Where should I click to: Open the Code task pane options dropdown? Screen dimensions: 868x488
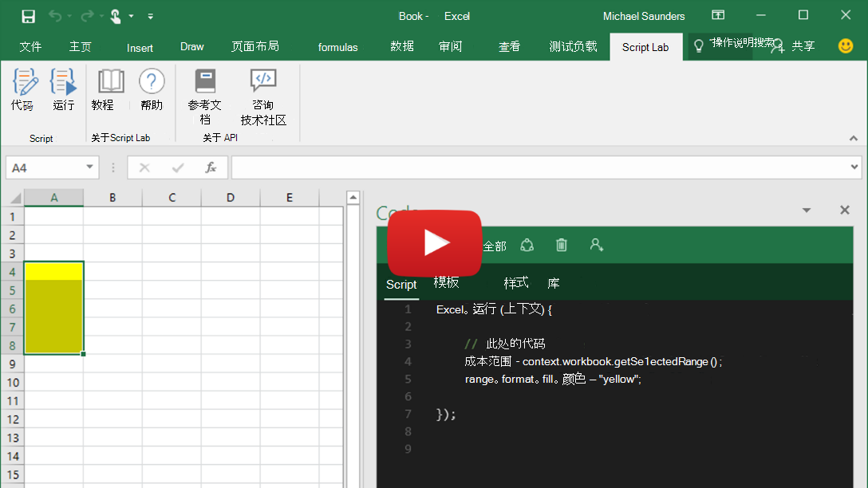(x=807, y=211)
